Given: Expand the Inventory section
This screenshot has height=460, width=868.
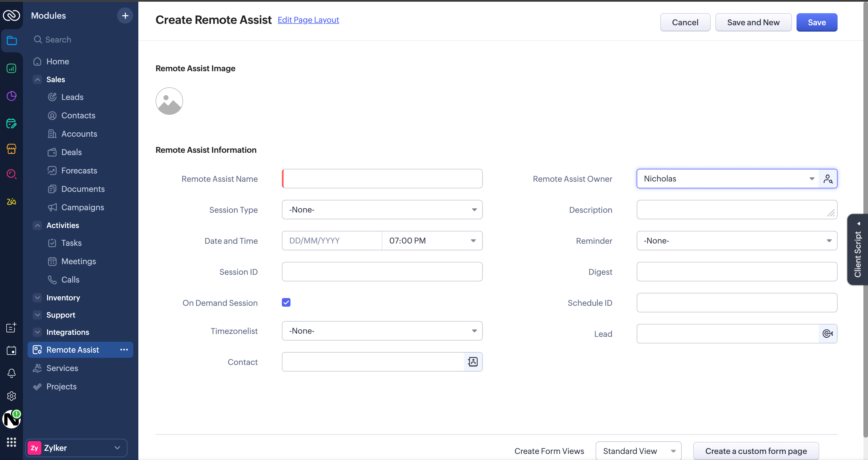Looking at the screenshot, I should [38, 297].
